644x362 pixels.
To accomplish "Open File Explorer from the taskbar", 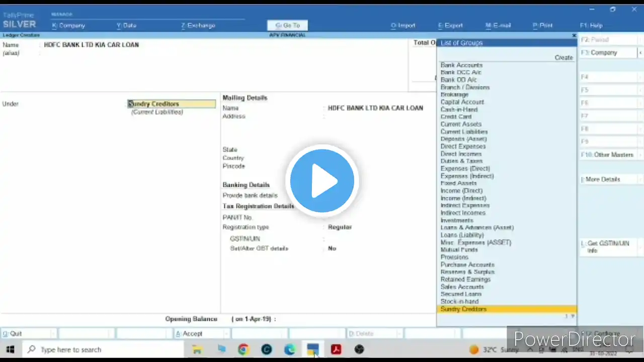I will click(x=197, y=349).
